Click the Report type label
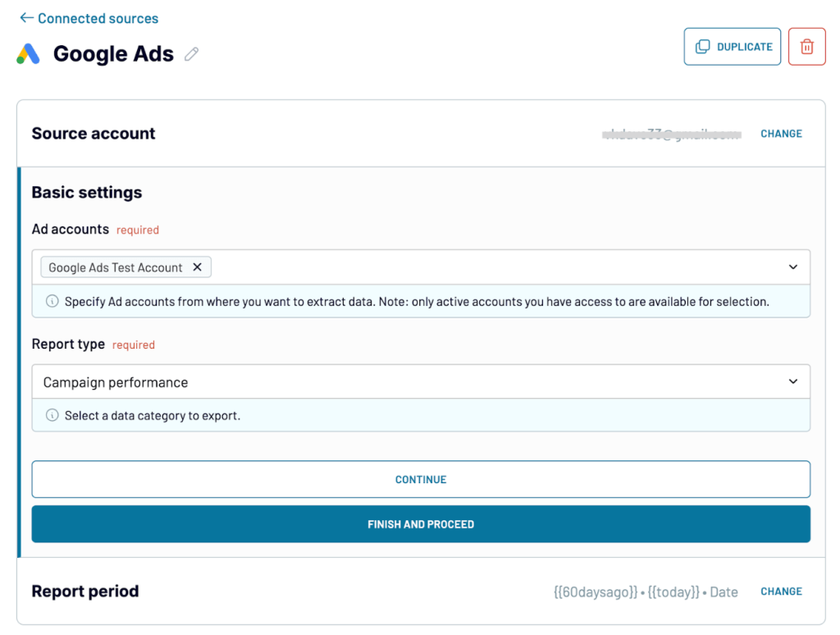This screenshot has width=840, height=635. pyautogui.click(x=68, y=344)
